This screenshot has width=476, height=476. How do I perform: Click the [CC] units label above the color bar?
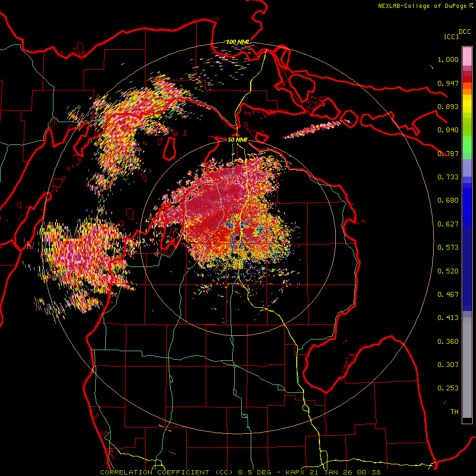point(451,36)
